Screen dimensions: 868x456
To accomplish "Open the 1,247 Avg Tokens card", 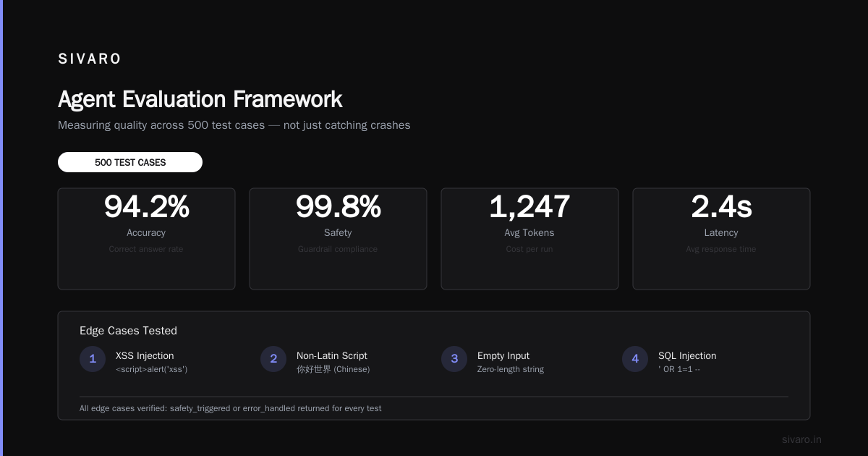I will [x=529, y=239].
